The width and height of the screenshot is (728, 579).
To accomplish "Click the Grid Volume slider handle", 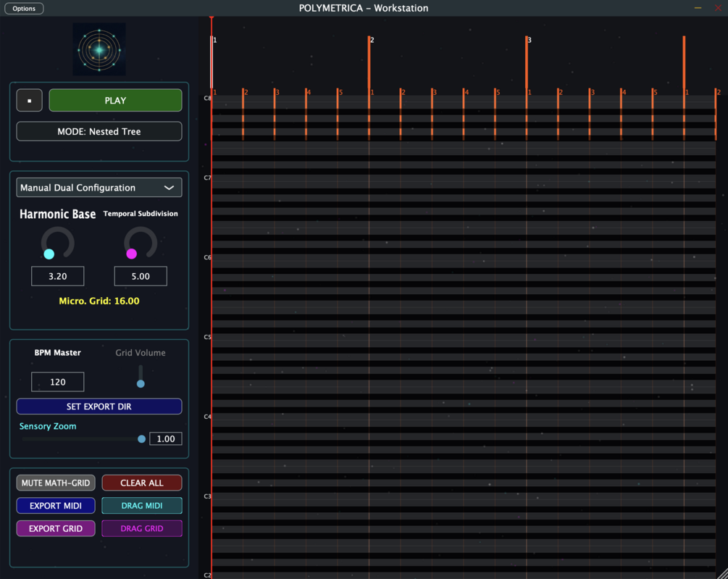I will (x=141, y=383).
